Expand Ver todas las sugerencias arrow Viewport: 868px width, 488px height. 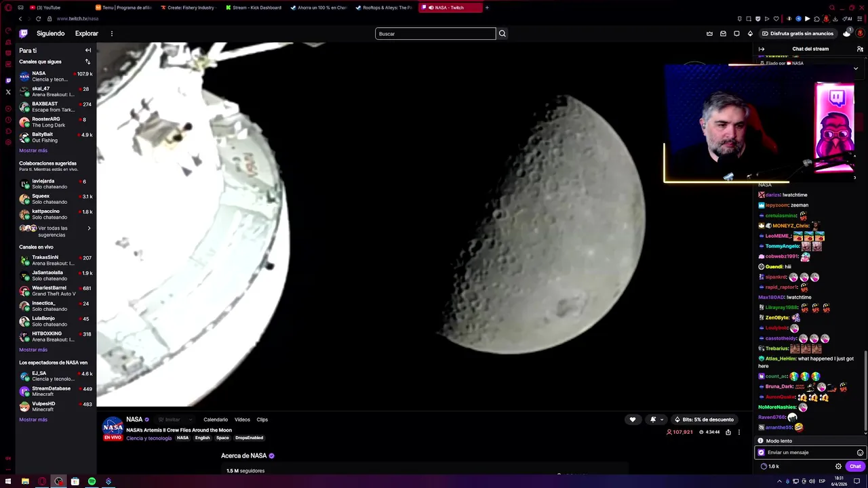point(89,228)
